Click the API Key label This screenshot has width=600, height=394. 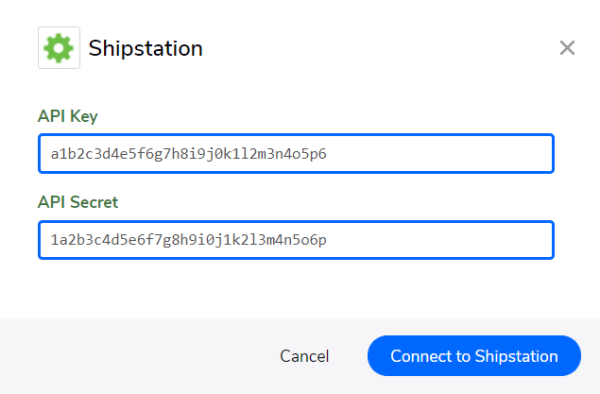pyautogui.click(x=68, y=116)
